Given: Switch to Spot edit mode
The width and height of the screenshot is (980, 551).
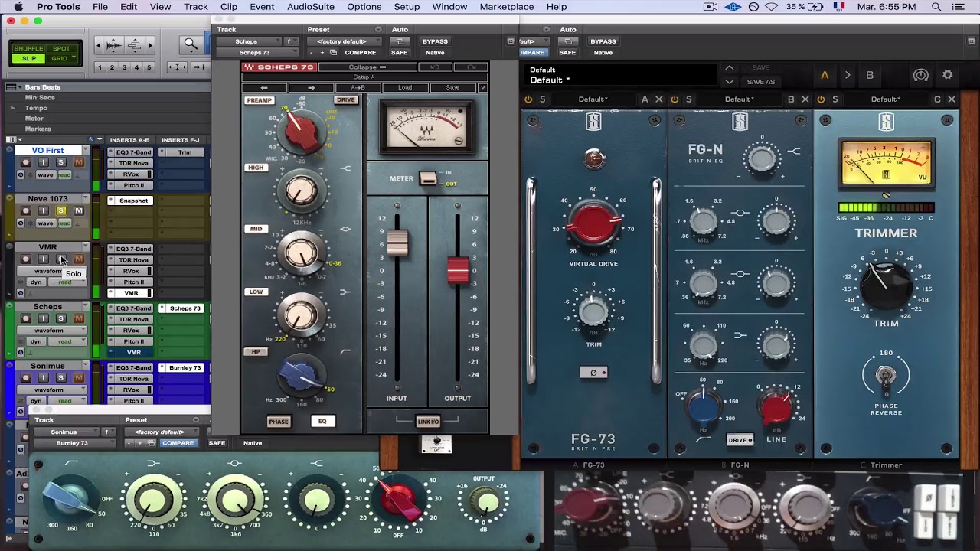Looking at the screenshot, I should (x=61, y=49).
